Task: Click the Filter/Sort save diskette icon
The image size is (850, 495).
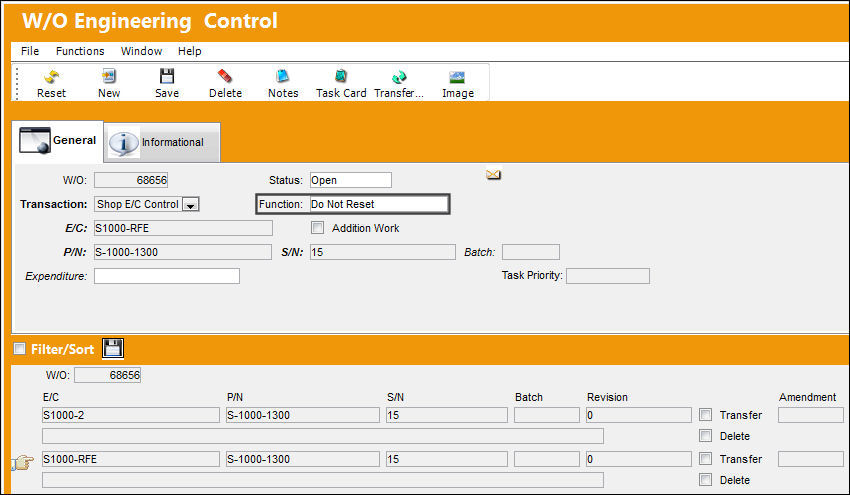Action: [x=113, y=348]
